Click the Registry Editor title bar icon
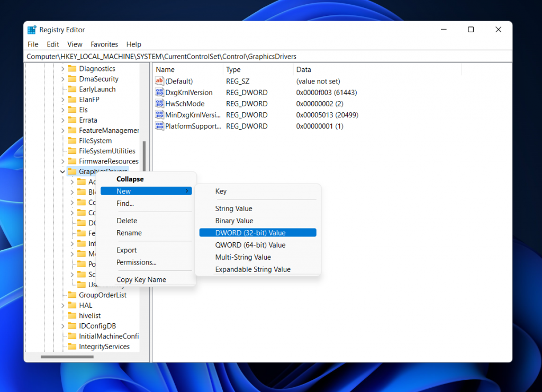 click(x=32, y=30)
